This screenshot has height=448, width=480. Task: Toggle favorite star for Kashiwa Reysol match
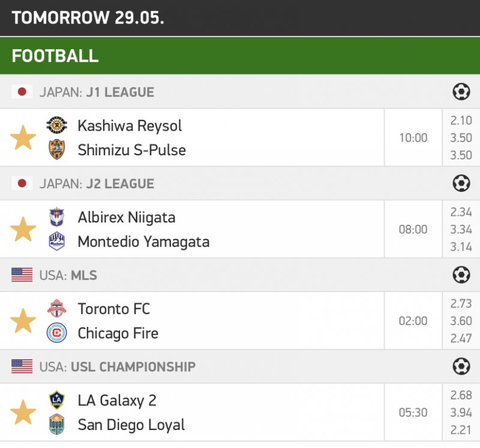click(x=23, y=138)
